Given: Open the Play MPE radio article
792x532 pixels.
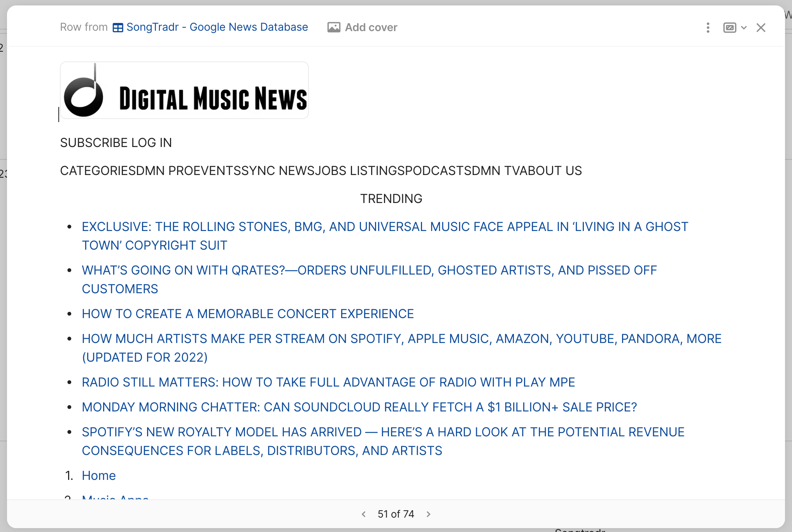Looking at the screenshot, I should click(x=328, y=382).
